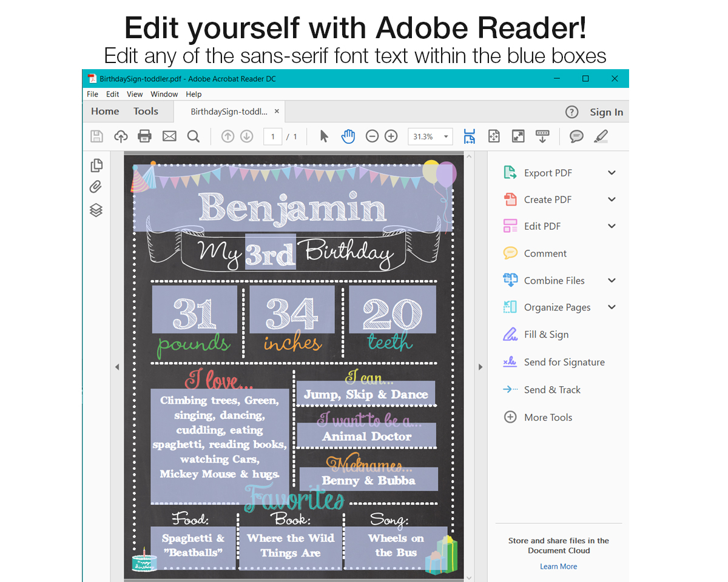Open the Fill & Sign tool
Image resolution: width=728 pixels, height=582 pixels.
(x=536, y=335)
